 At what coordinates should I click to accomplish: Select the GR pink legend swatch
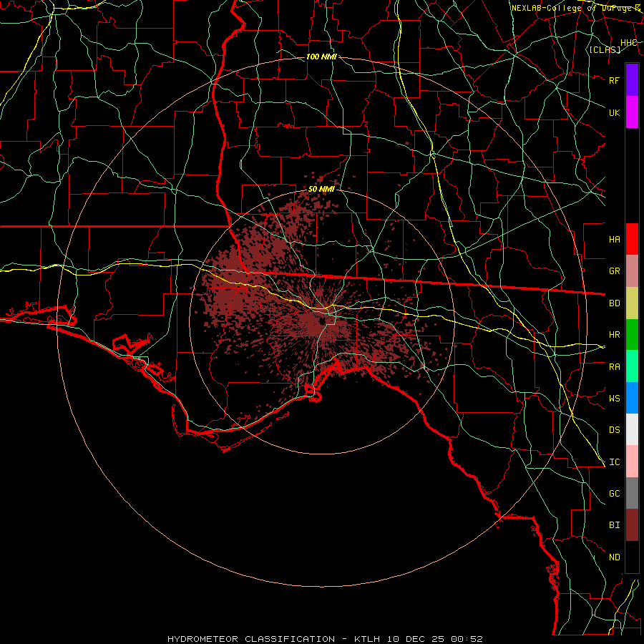(x=632, y=270)
